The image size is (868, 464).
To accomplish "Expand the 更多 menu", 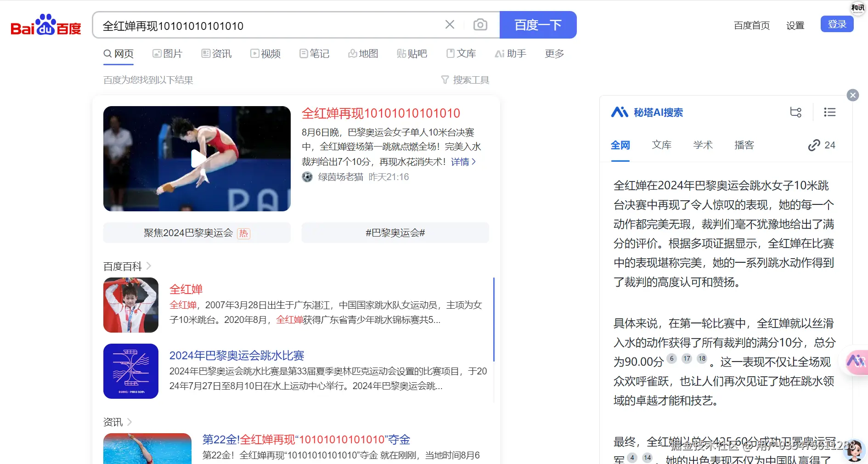I will point(554,54).
